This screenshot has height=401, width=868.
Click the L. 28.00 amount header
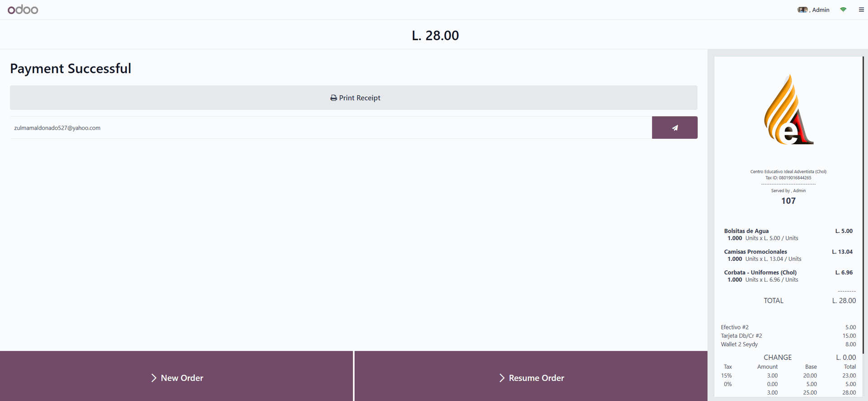point(435,35)
